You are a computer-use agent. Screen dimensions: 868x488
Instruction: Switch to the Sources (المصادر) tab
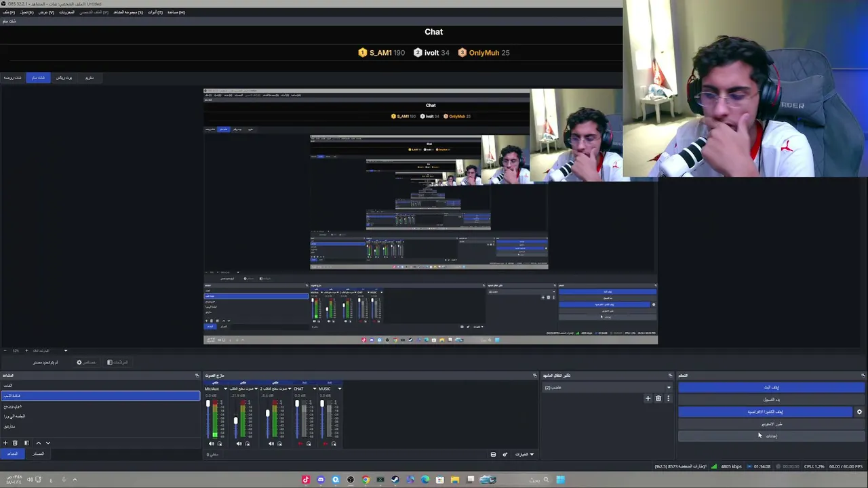[38, 454]
